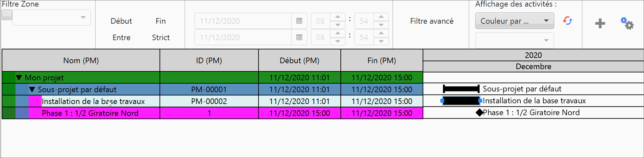Click the plus add icon
The width and height of the screenshot is (644, 158).
[x=600, y=23]
